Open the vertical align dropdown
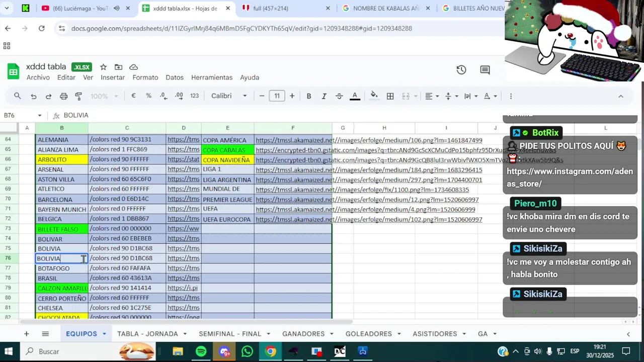Screen dimensions: 644x362 pos(451,96)
